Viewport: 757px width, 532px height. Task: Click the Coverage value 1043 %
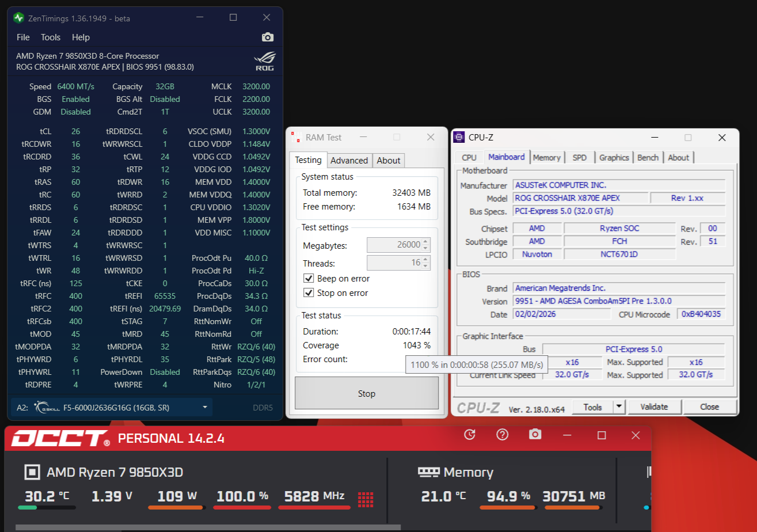[417, 345]
